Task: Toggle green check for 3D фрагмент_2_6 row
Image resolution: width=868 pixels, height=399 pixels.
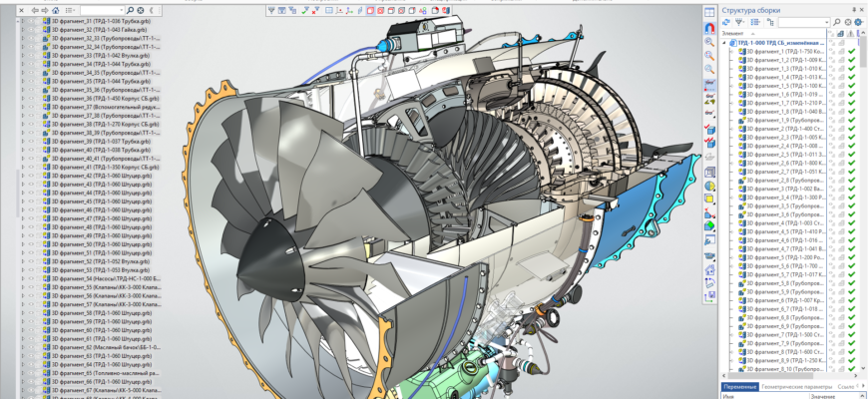Action: 851,163
